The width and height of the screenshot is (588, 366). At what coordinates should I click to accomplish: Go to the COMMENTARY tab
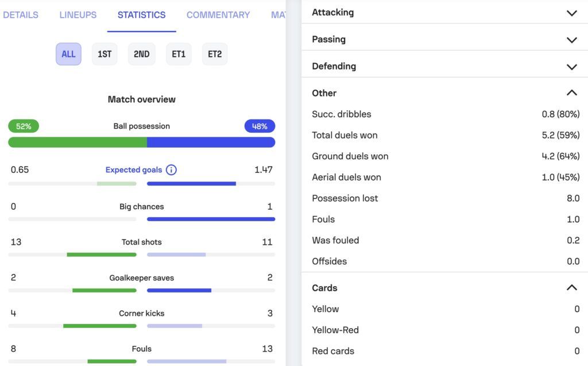click(218, 15)
